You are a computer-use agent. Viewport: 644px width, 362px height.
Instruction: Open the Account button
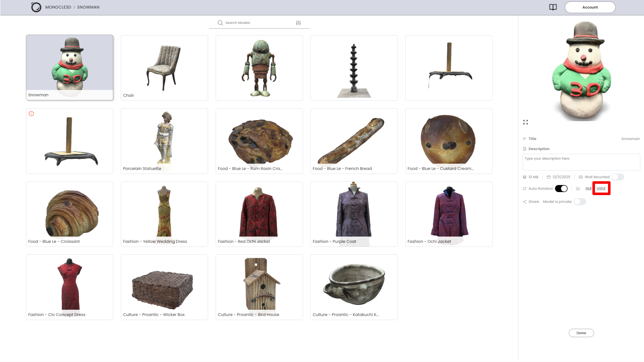[x=590, y=7]
